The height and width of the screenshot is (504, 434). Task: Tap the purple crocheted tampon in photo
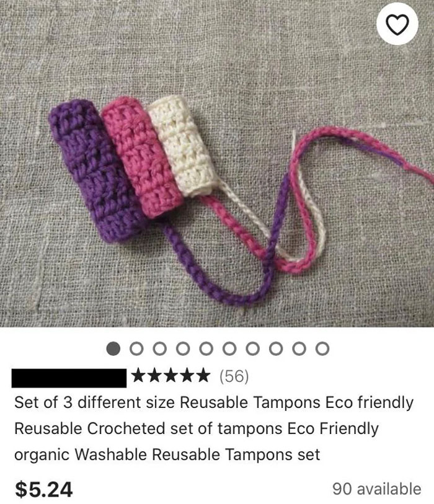click(97, 170)
